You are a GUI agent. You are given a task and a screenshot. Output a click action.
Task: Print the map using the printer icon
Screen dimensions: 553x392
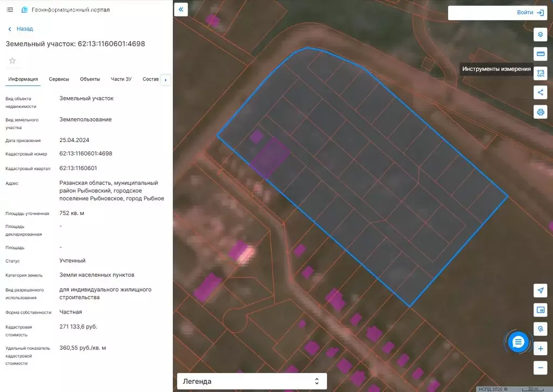540,112
